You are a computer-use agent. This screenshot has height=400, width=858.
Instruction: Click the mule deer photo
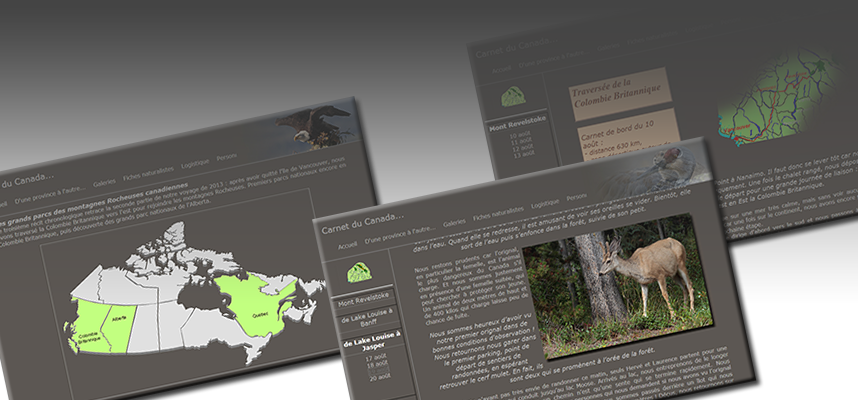point(618,286)
